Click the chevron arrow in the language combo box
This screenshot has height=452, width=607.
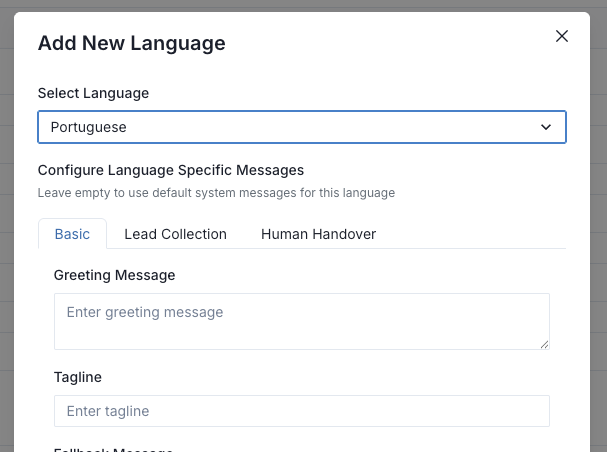click(546, 127)
